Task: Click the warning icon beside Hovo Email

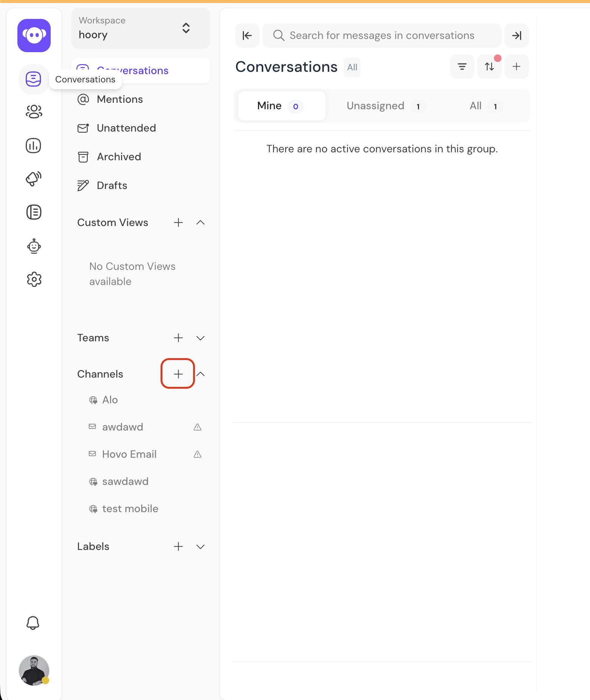Action: [197, 454]
